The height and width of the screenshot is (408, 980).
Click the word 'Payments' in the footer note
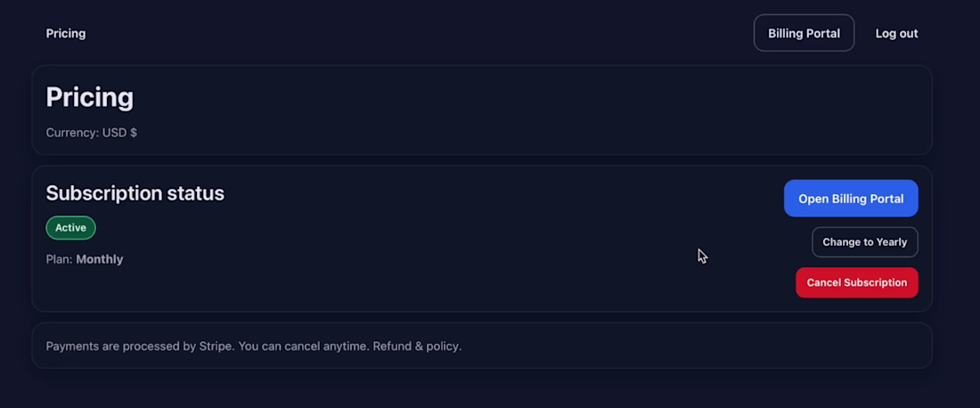[x=74, y=346]
